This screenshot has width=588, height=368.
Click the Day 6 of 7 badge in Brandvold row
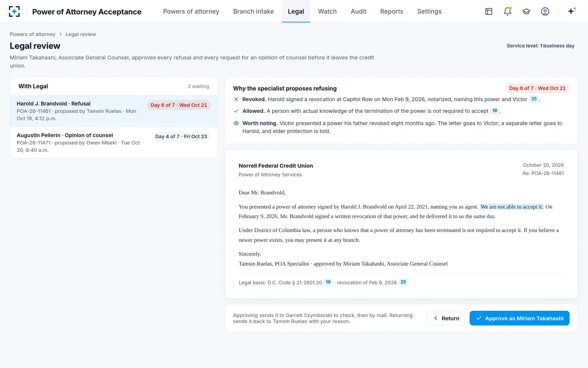click(179, 105)
